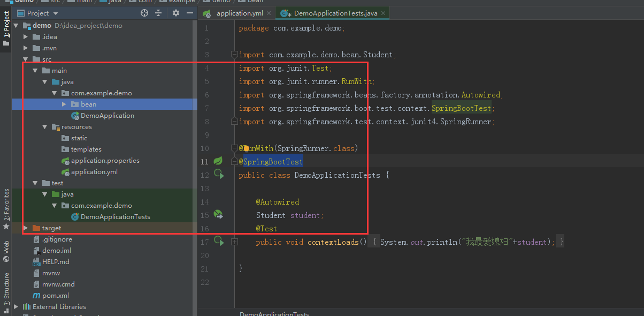
Task: Expand the target folder
Action: (25, 228)
